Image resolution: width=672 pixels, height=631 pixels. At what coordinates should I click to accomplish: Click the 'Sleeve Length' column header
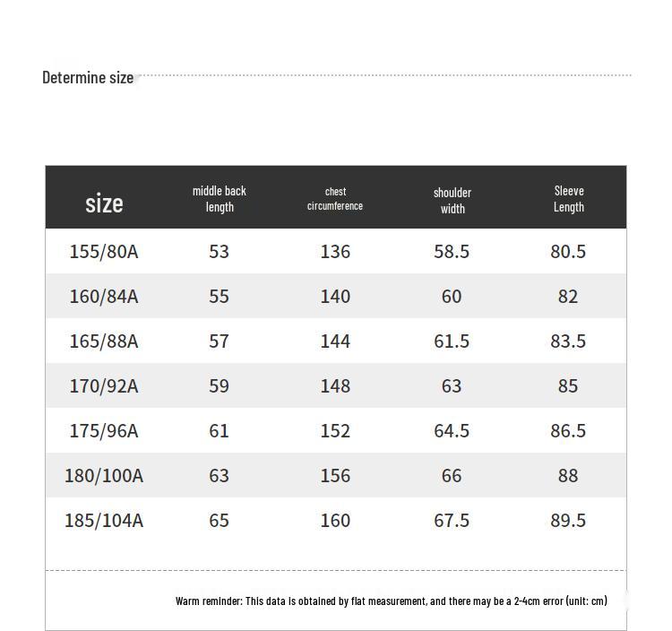point(569,199)
